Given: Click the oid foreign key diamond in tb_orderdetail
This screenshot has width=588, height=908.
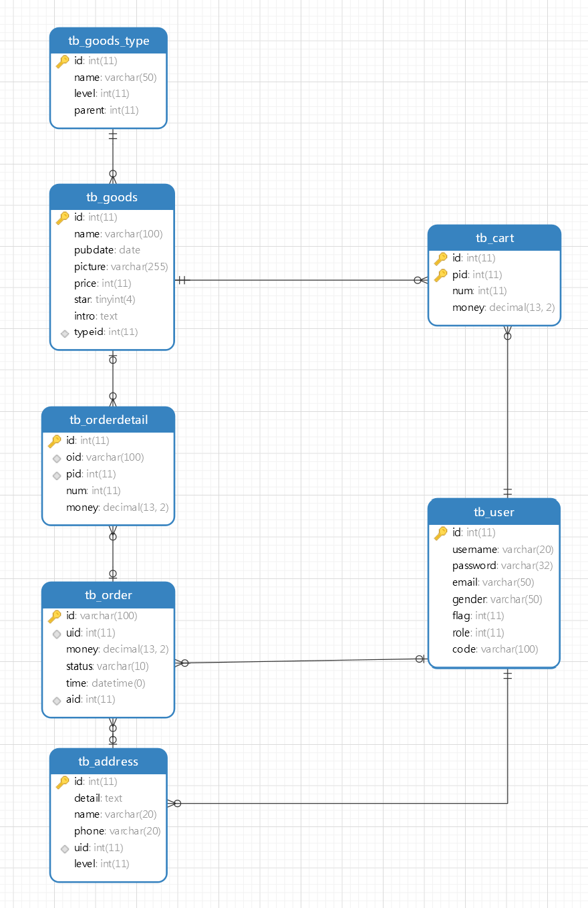Looking at the screenshot, I should tap(57, 458).
